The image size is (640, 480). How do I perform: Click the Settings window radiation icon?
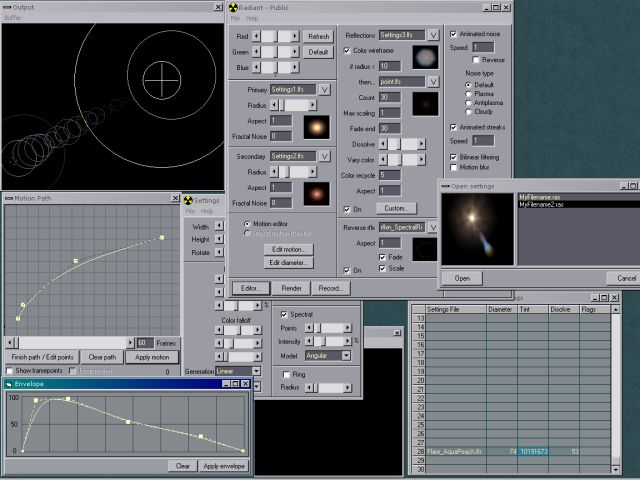[187, 200]
